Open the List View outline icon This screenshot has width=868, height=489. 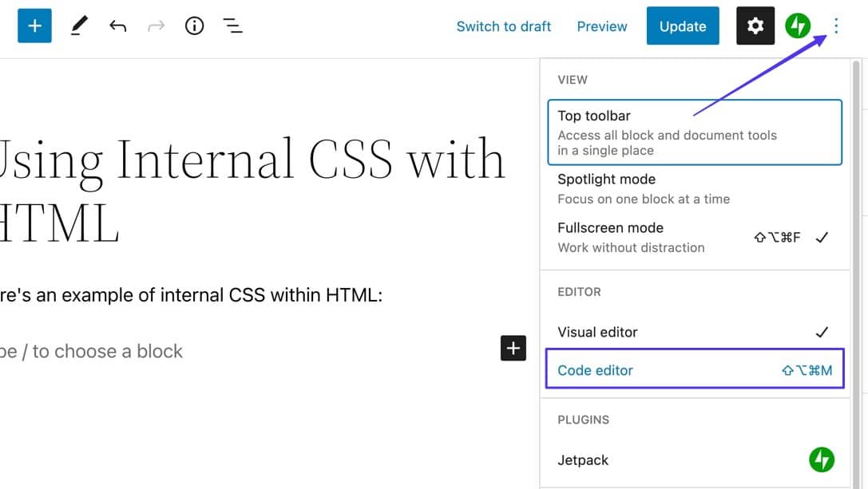[232, 26]
